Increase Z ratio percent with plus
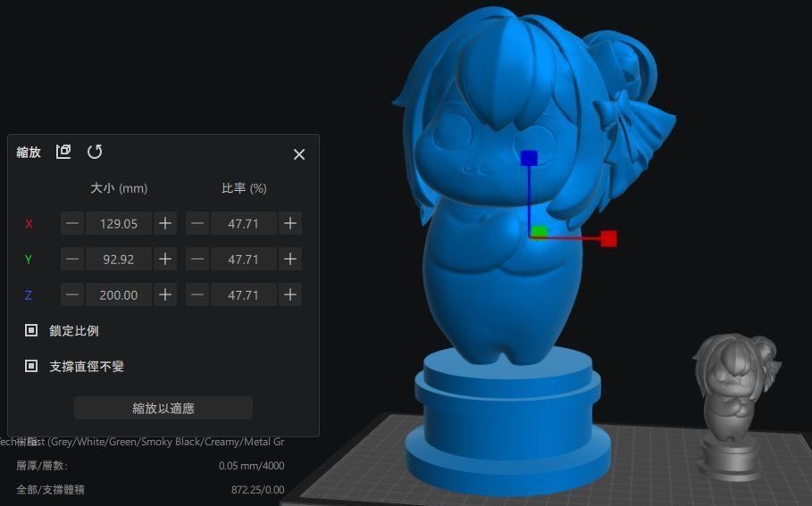The width and height of the screenshot is (812, 506). click(290, 294)
